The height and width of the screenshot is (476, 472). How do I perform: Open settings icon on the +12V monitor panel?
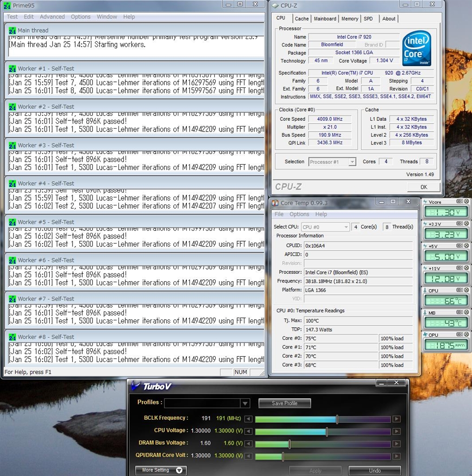point(459,268)
